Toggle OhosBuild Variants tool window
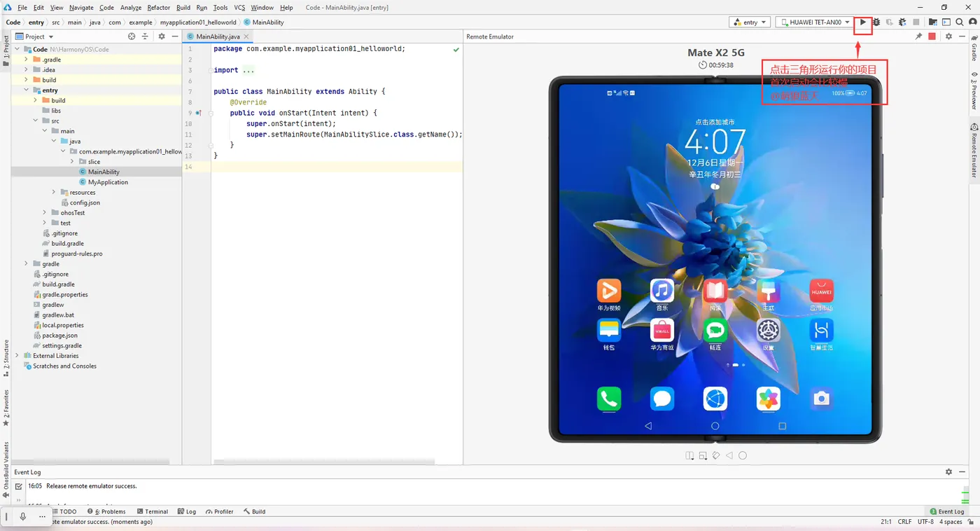The width and height of the screenshot is (980, 531). [6, 470]
